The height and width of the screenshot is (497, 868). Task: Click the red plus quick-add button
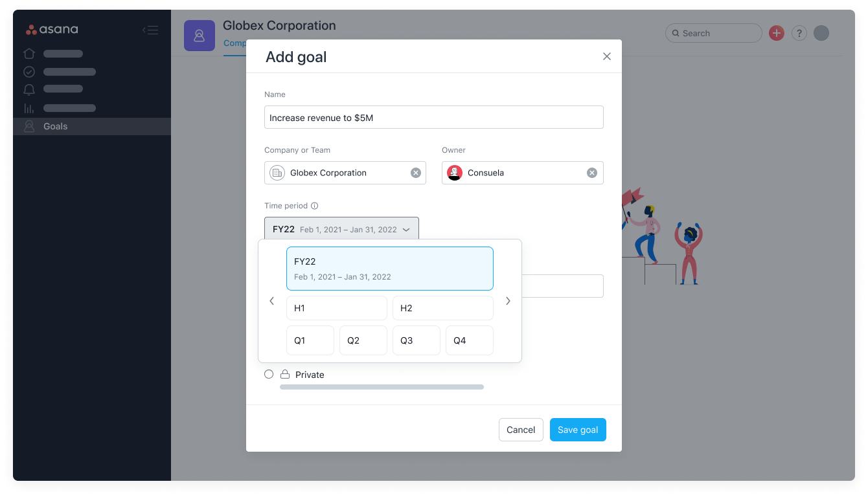[777, 33]
